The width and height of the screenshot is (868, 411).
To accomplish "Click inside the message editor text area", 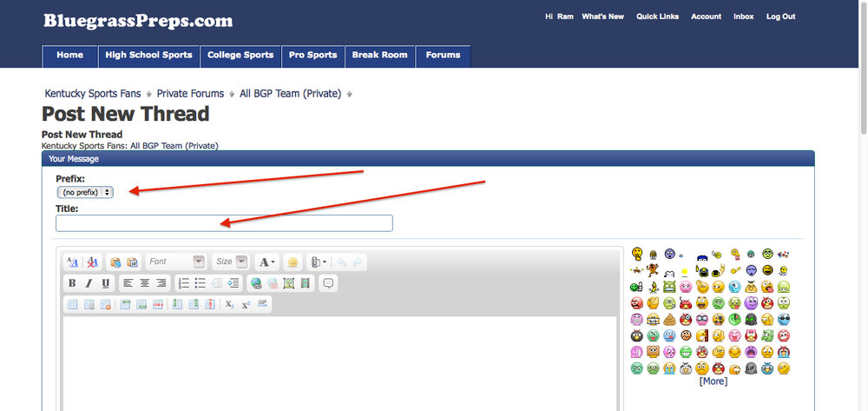I will tap(340, 363).
